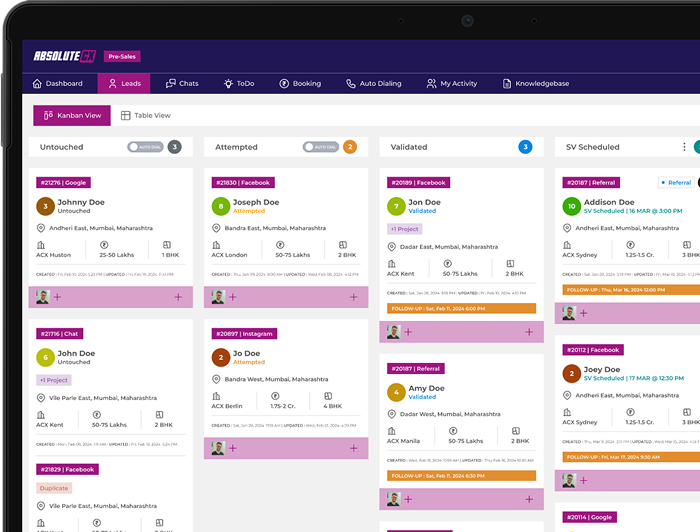Open lead tag #20112 | Facebook

coord(593,350)
